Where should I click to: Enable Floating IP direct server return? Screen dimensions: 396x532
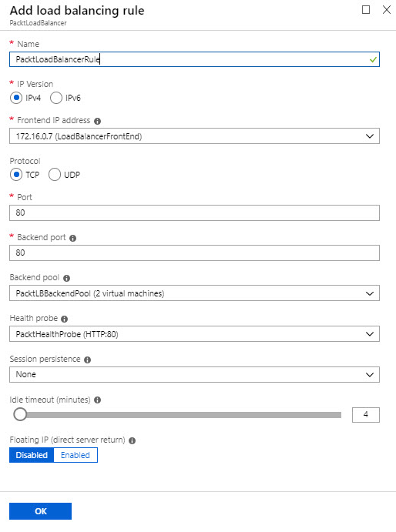click(76, 455)
